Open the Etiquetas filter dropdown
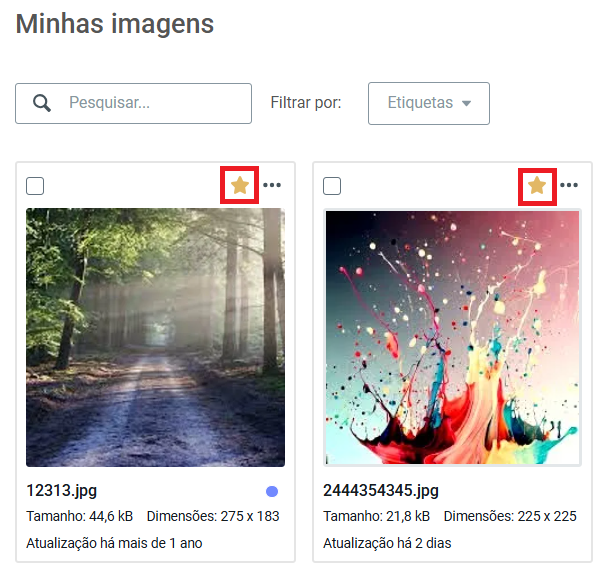 (429, 103)
